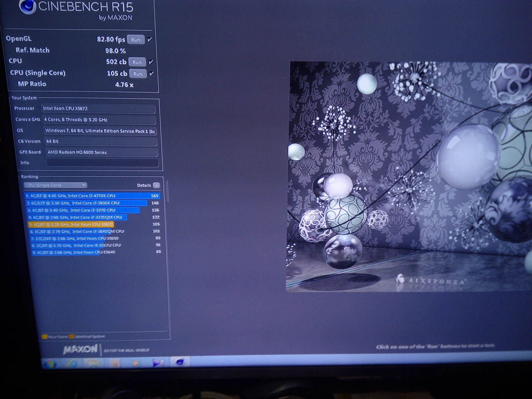Open Internet Explorer from the taskbar

pyautogui.click(x=72, y=363)
